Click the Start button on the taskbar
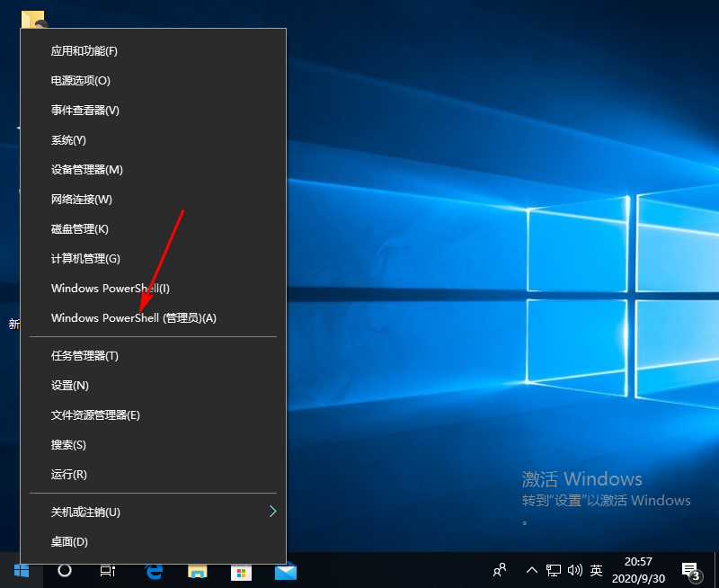 tap(20, 570)
